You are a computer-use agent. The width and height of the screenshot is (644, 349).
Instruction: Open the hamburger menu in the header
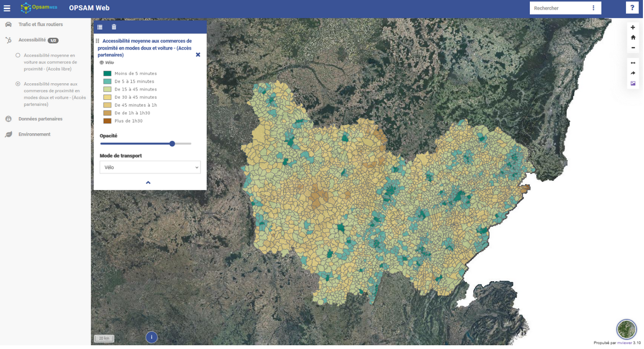7,8
